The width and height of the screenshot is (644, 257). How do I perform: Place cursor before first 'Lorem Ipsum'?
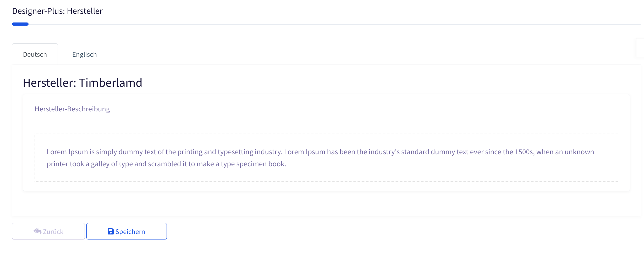coord(47,152)
